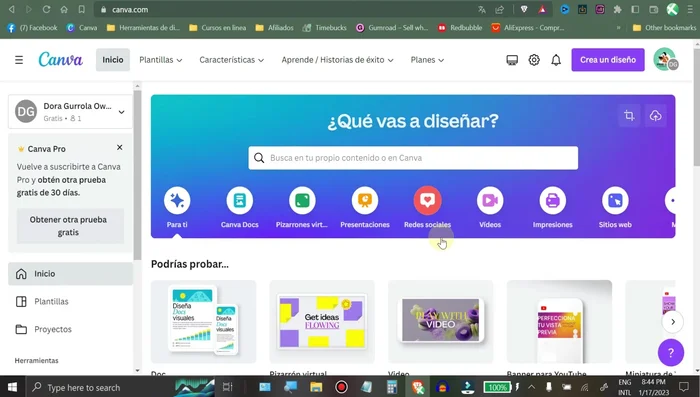Open the Canva bookmark
The width and height of the screenshot is (700, 397).
(82, 28)
